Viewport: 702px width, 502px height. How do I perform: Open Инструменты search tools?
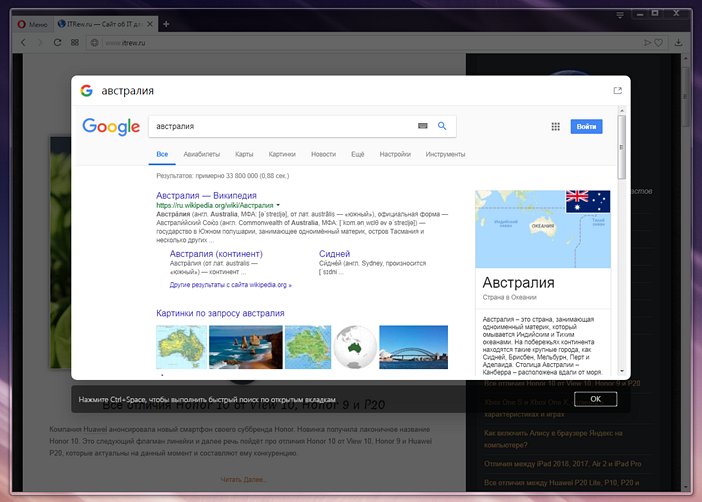445,154
